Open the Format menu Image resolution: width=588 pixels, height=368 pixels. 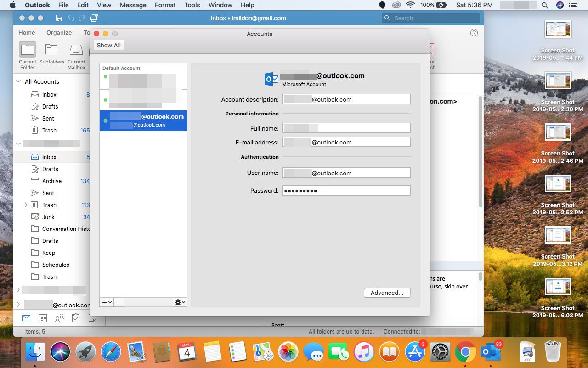pos(165,5)
